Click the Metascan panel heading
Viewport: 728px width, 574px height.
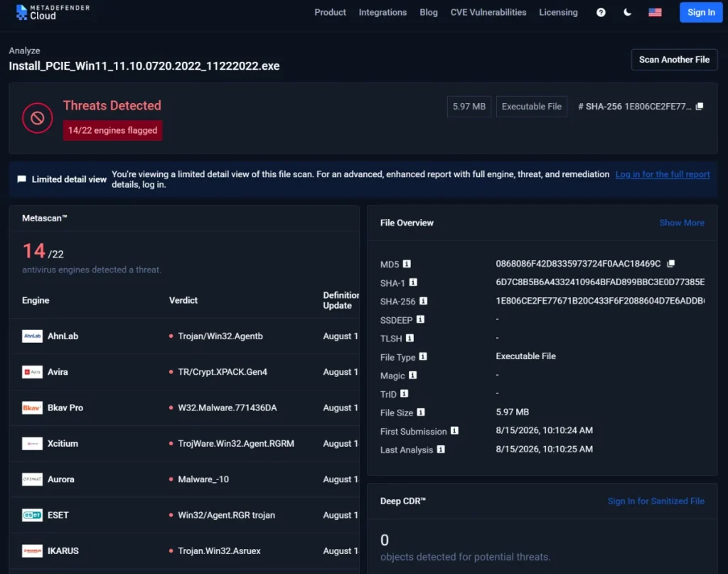tap(45, 218)
